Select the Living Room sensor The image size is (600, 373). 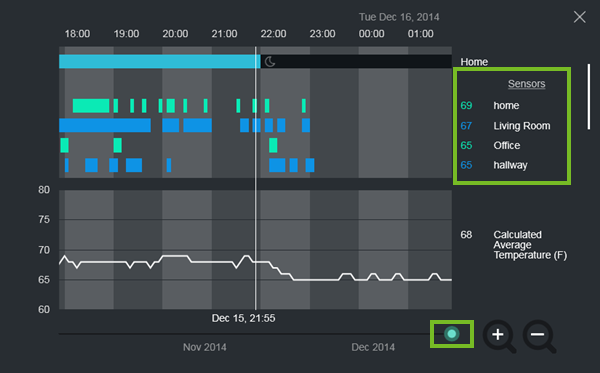(522, 126)
